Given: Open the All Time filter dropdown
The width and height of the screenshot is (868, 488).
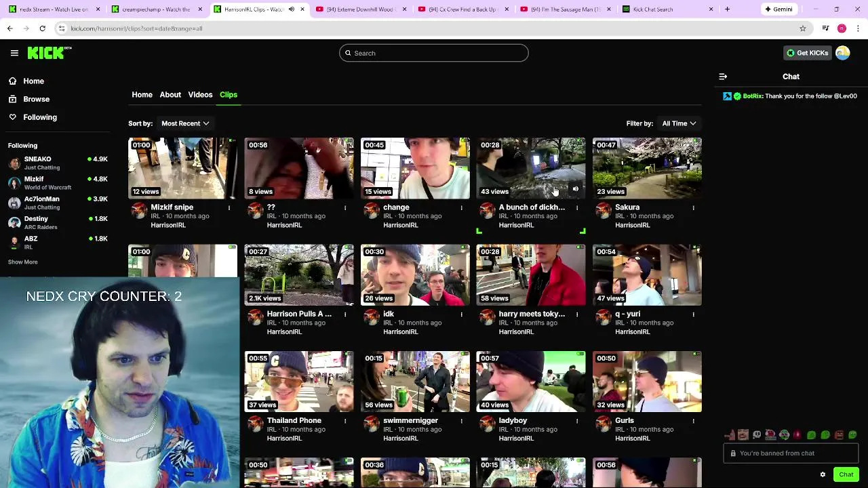Looking at the screenshot, I should (679, 123).
